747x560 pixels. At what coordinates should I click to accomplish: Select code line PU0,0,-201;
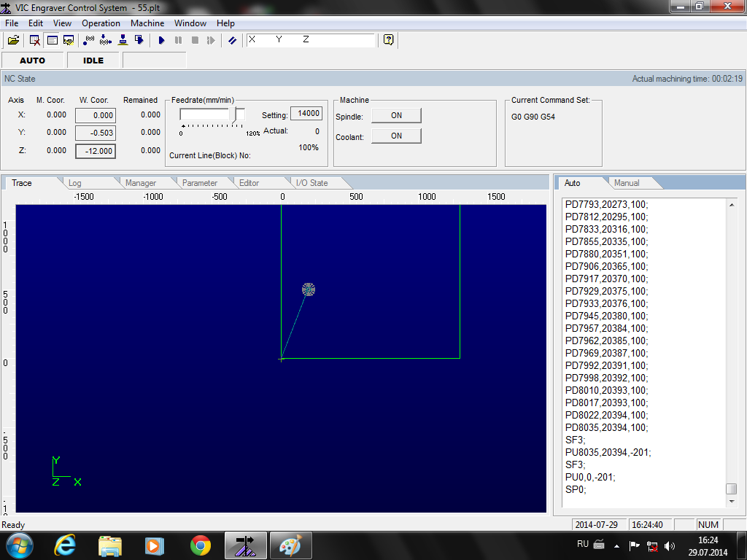pos(590,477)
